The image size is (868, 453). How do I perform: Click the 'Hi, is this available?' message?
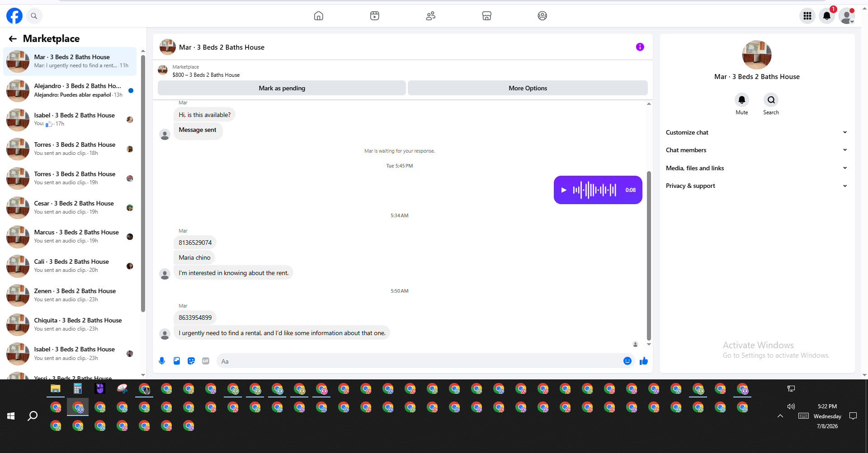click(x=205, y=115)
